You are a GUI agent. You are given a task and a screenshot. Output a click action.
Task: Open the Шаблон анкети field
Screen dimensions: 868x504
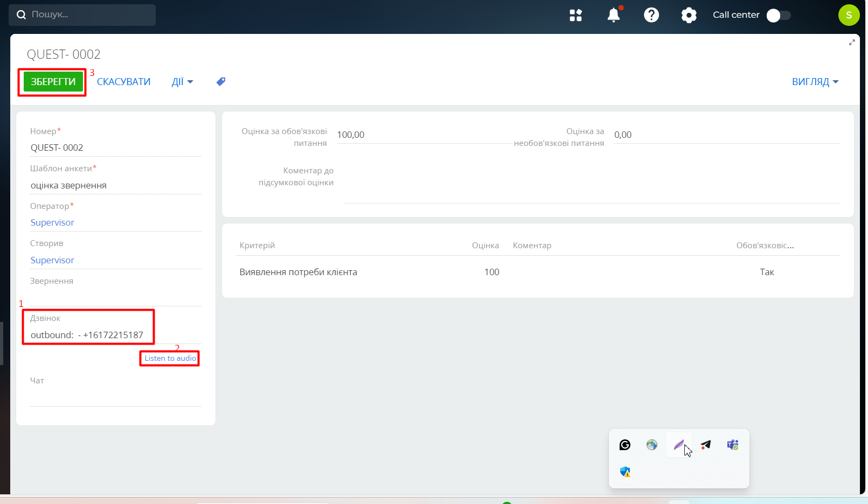[116, 185]
